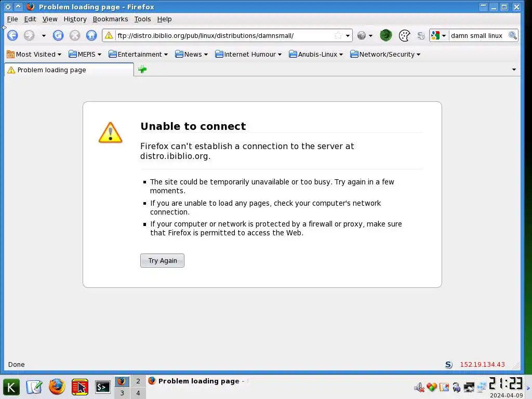Screen dimensions: 532x399
Task: Click the grey S toolbar extension icon
Action: [421, 36]
